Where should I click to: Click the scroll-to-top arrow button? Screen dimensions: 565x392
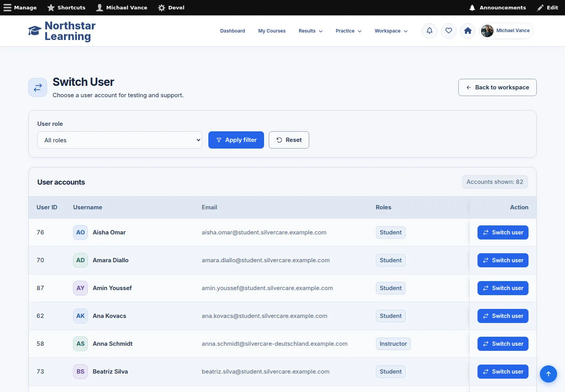click(549, 374)
